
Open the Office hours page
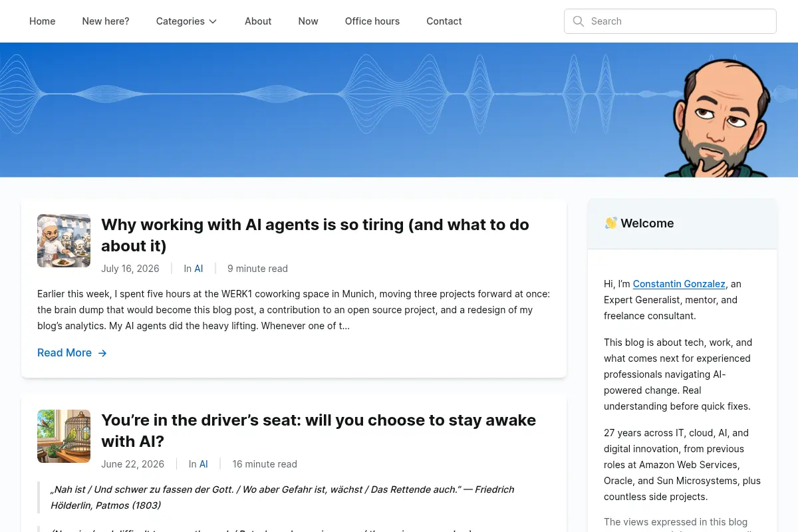(x=372, y=21)
